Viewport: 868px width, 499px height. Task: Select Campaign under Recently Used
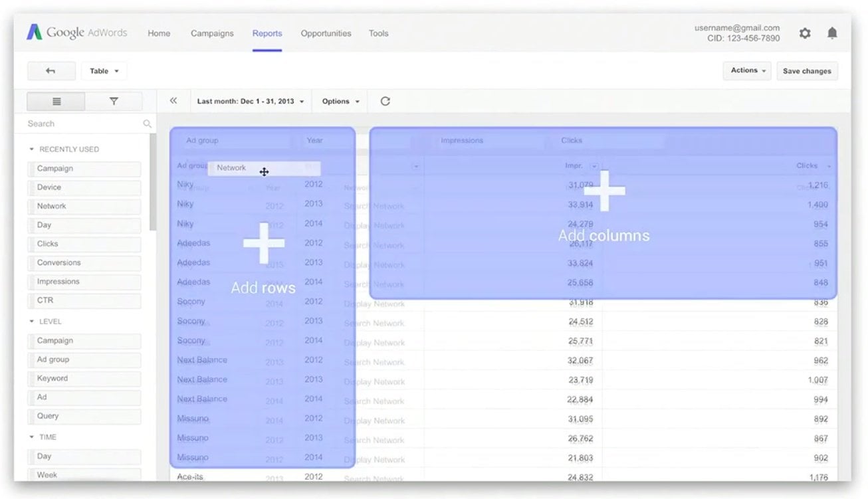[x=84, y=169]
